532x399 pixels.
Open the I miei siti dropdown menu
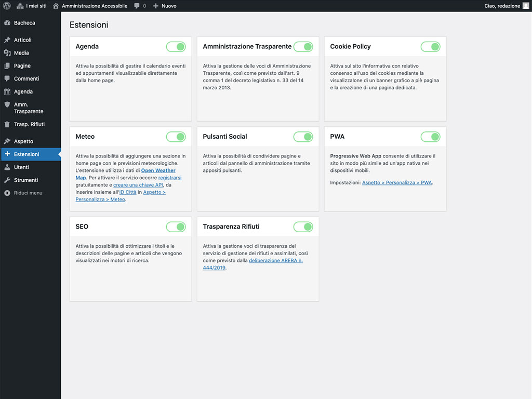32,6
